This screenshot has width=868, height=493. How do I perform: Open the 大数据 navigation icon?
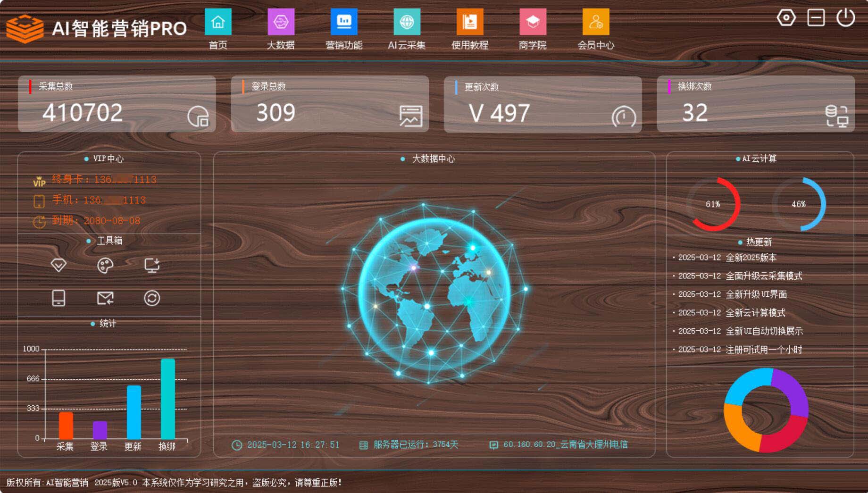click(x=281, y=22)
